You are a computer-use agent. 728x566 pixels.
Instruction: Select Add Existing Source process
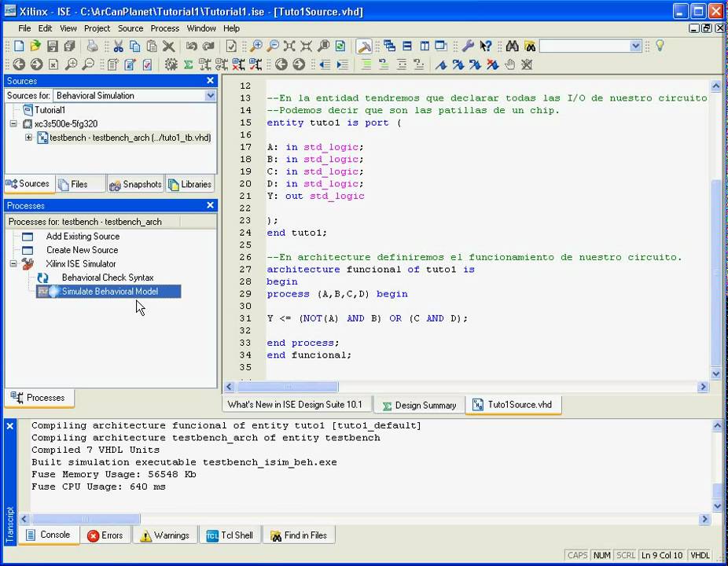click(x=83, y=237)
